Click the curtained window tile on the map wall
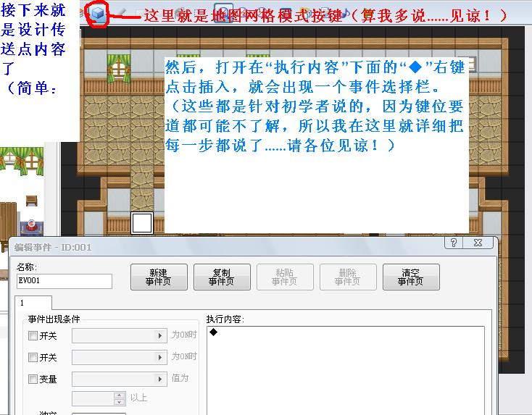532x415 pixels. point(119,69)
